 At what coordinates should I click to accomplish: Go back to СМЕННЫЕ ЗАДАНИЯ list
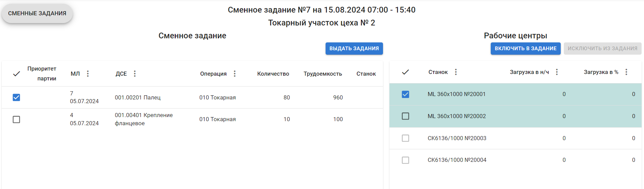[x=37, y=14]
